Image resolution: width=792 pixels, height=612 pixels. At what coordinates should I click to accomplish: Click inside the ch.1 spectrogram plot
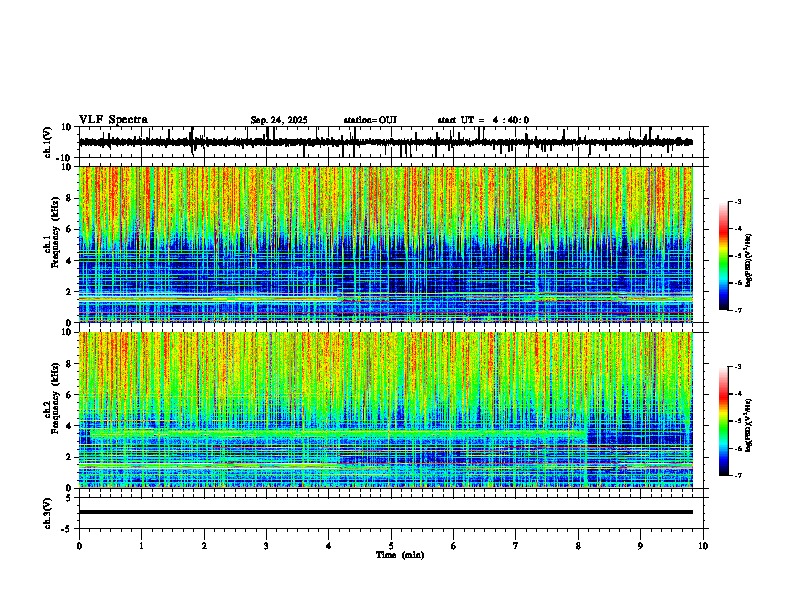386,244
